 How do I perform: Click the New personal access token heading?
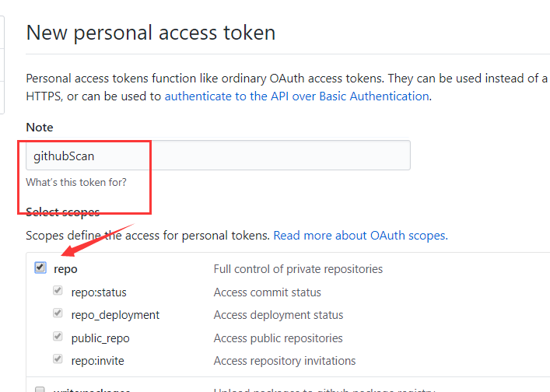150,33
